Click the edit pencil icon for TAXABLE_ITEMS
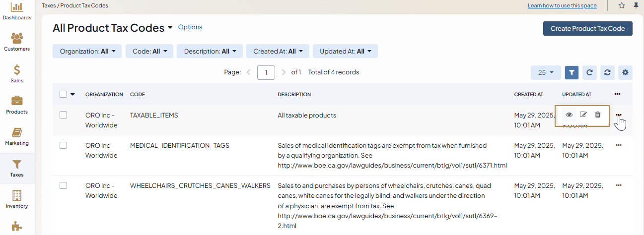This screenshot has height=235, width=644. pos(583,115)
